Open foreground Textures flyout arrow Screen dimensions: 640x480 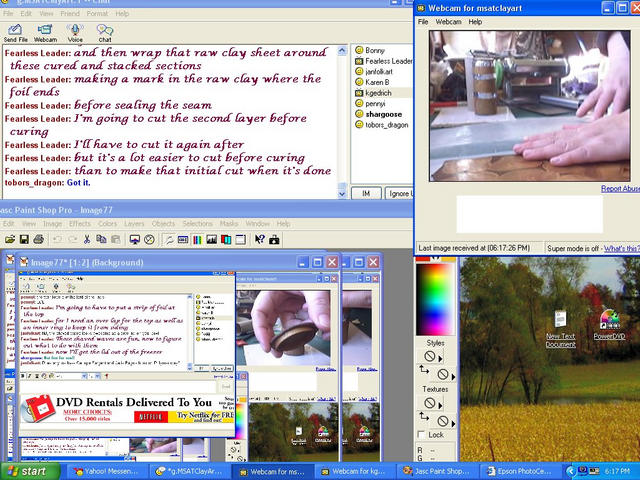(x=440, y=405)
